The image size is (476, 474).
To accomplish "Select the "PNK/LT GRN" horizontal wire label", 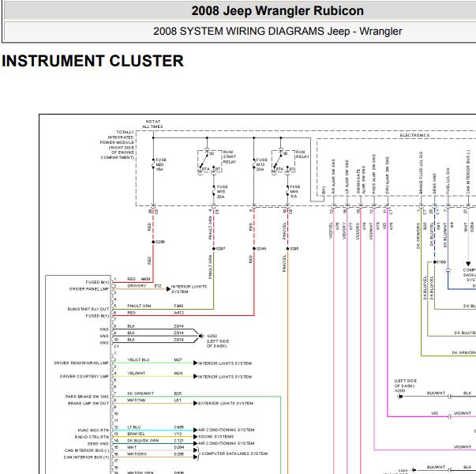I will coord(139,306).
